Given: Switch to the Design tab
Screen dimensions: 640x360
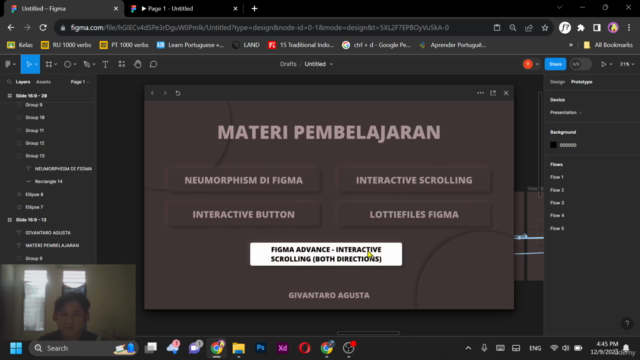Looking at the screenshot, I should (557, 82).
